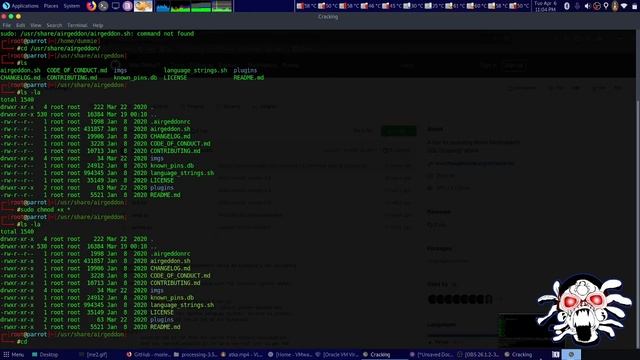Switch to the Oracle VM VirtualBox taskbar window
This screenshot has height=360, width=640.
337,355
